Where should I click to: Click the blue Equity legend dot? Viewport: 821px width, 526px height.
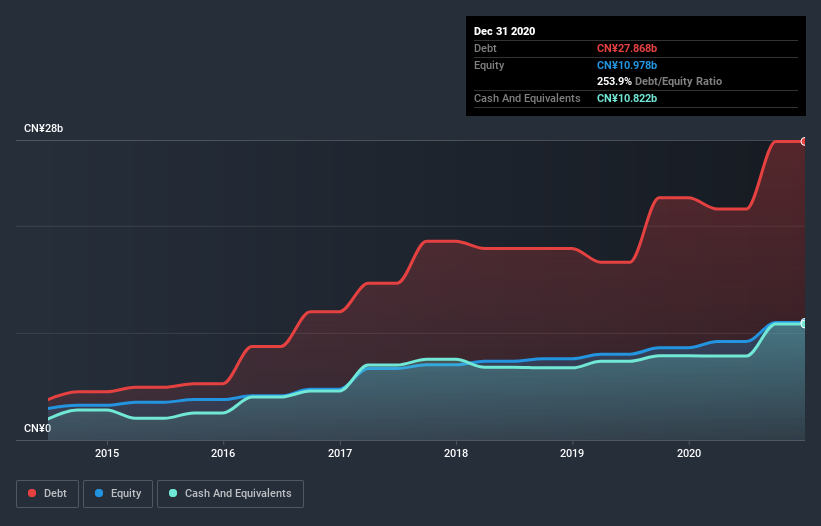point(99,493)
